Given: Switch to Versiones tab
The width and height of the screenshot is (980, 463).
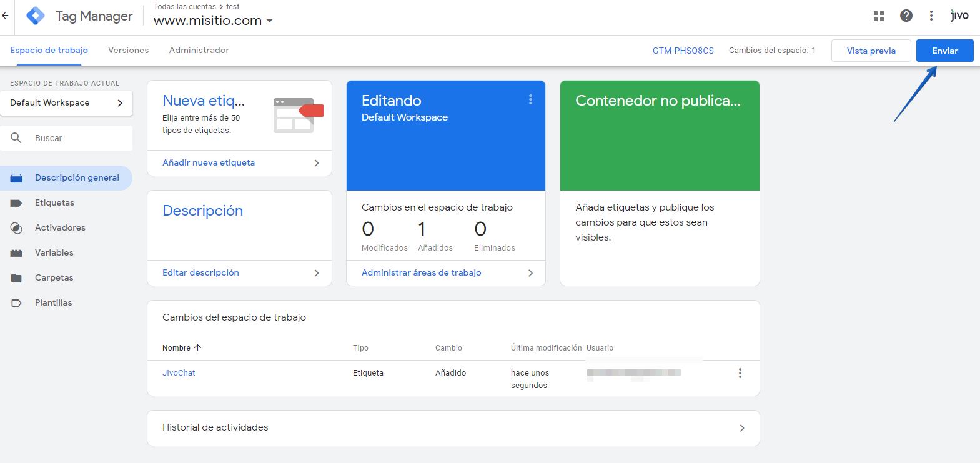Looking at the screenshot, I should (x=128, y=50).
